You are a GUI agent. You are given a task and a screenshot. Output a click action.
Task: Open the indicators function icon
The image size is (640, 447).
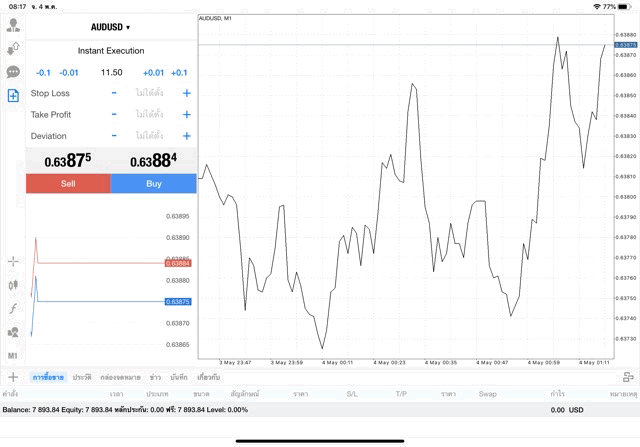(13, 308)
